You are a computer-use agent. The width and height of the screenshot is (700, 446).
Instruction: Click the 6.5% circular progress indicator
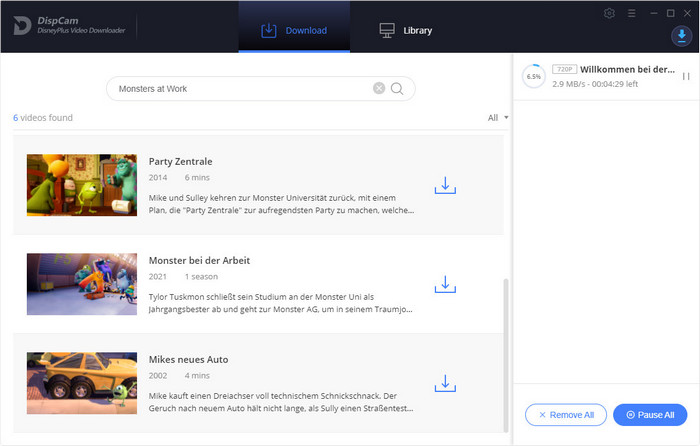click(533, 77)
